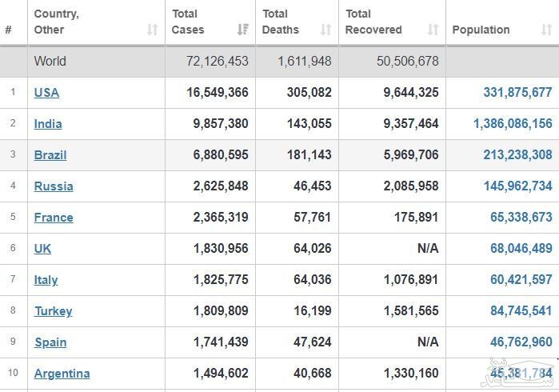Open the USA country link
The height and width of the screenshot is (392, 559).
(x=46, y=92)
